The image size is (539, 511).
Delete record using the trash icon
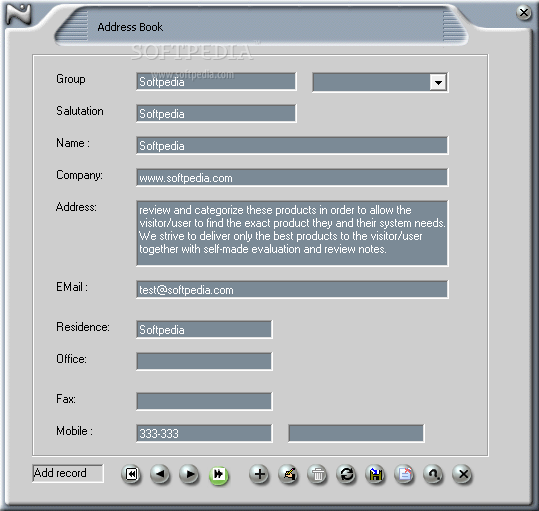[318, 474]
